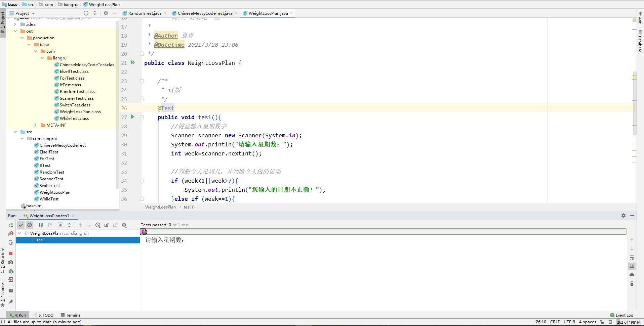Toggle soft-wrap in console output

click(x=632, y=258)
